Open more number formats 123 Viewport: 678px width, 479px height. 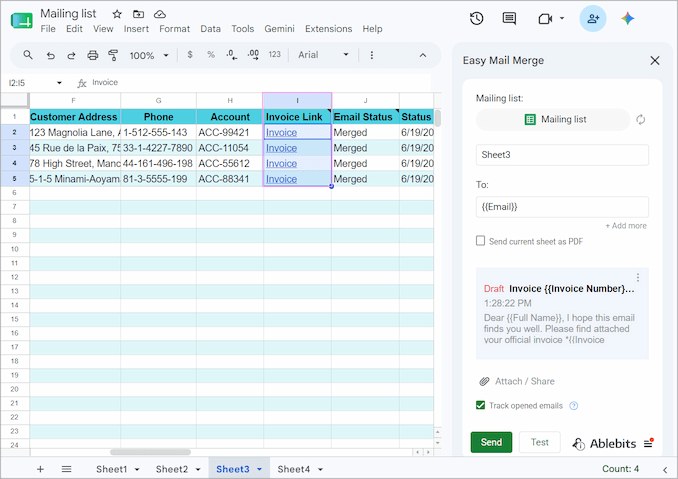click(x=275, y=54)
